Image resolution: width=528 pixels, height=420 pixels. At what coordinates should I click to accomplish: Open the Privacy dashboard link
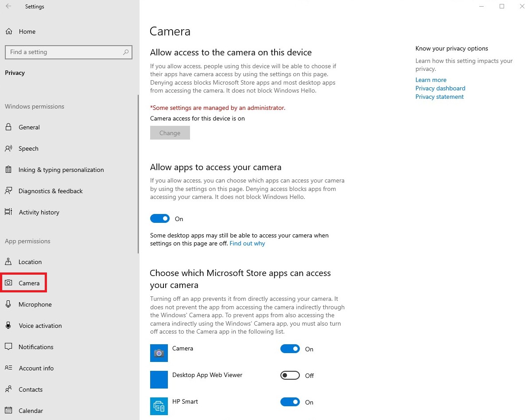click(x=440, y=88)
